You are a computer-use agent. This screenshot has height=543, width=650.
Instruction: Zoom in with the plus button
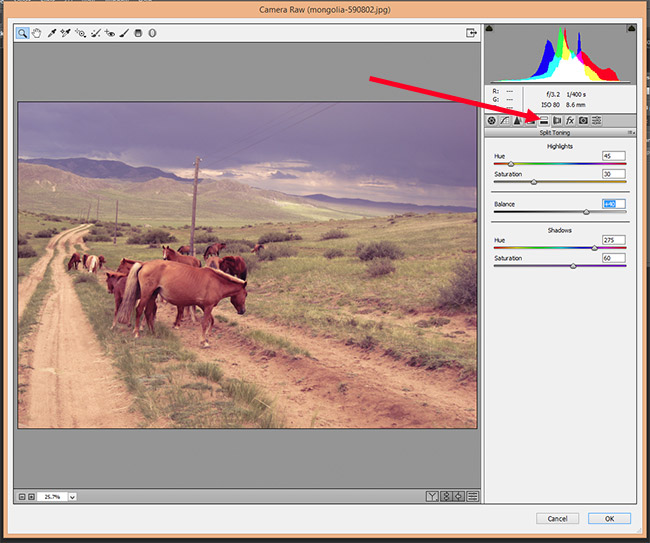(x=31, y=497)
